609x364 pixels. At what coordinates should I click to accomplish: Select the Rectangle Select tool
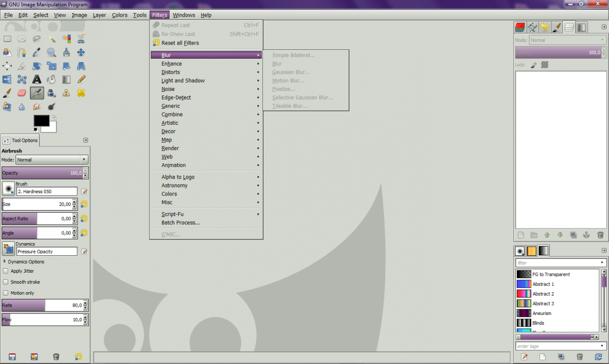[x=7, y=39]
